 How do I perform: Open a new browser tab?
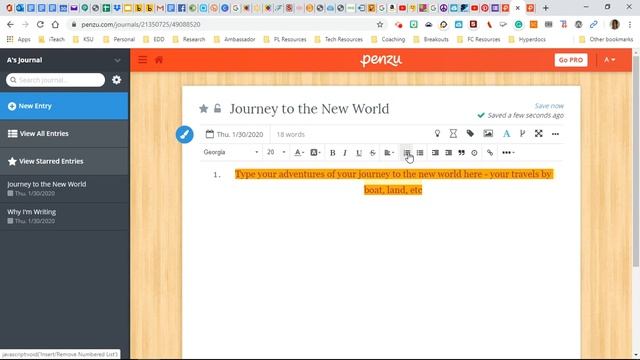click(546, 8)
